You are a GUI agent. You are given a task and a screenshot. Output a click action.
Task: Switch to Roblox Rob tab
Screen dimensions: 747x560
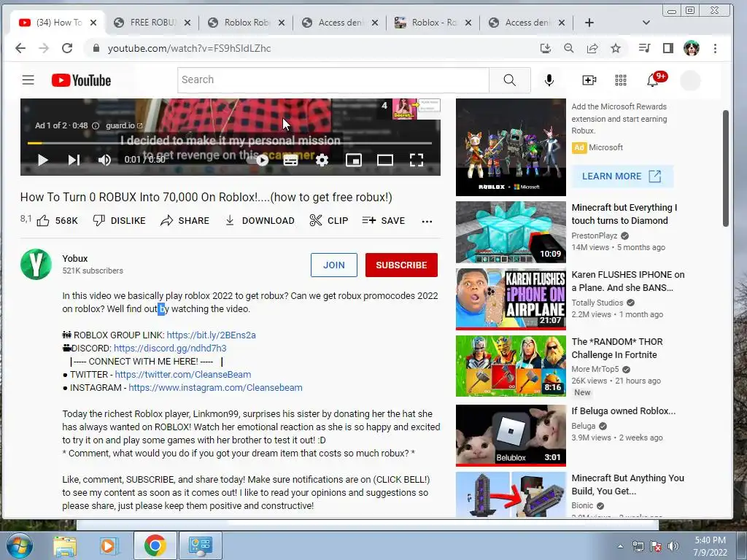tap(246, 23)
